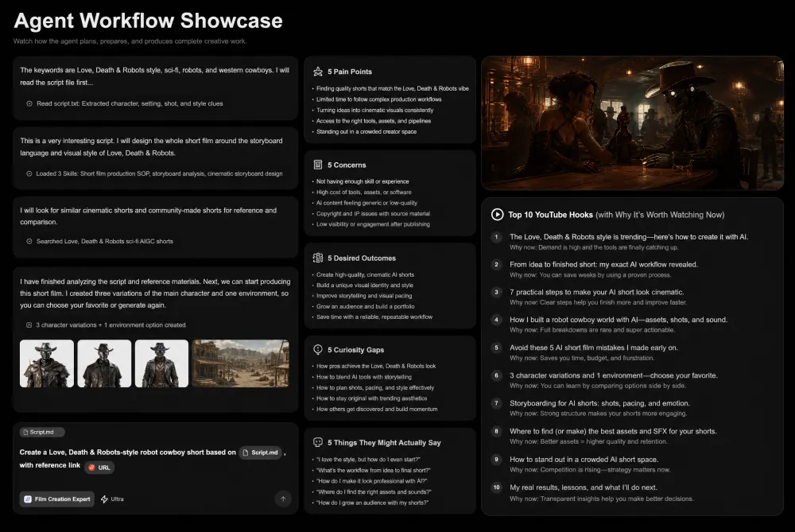Click the Things They Might Say chat icon
The width and height of the screenshot is (795, 532).
pyautogui.click(x=318, y=442)
